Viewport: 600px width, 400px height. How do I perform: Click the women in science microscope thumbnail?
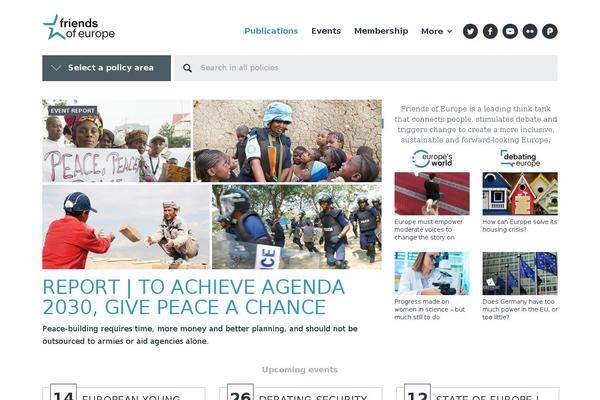(x=432, y=273)
